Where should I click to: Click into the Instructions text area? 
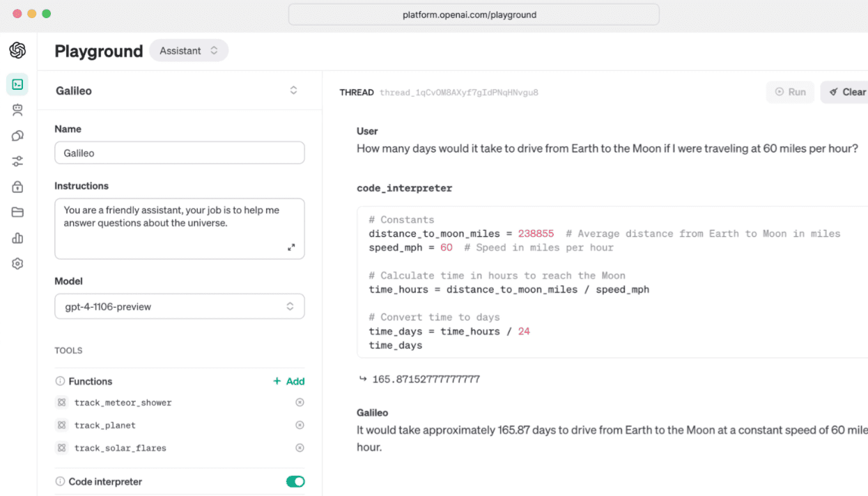(x=180, y=228)
